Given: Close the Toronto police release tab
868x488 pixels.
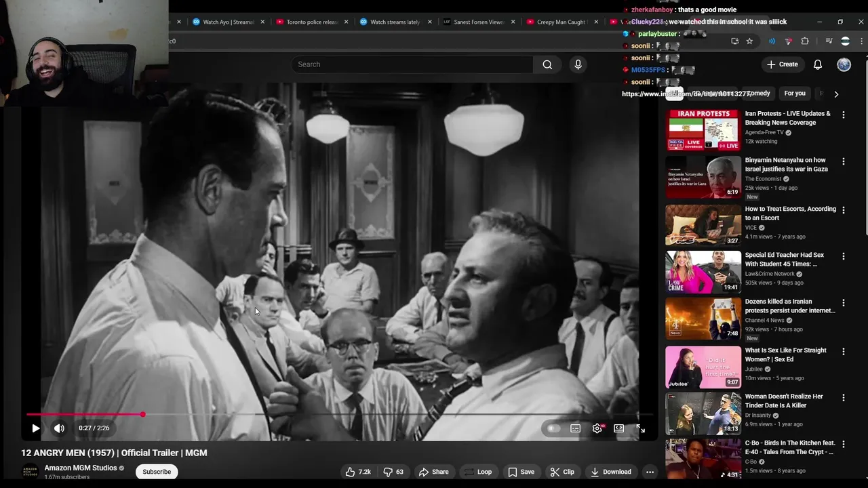Looking at the screenshot, I should tap(346, 22).
